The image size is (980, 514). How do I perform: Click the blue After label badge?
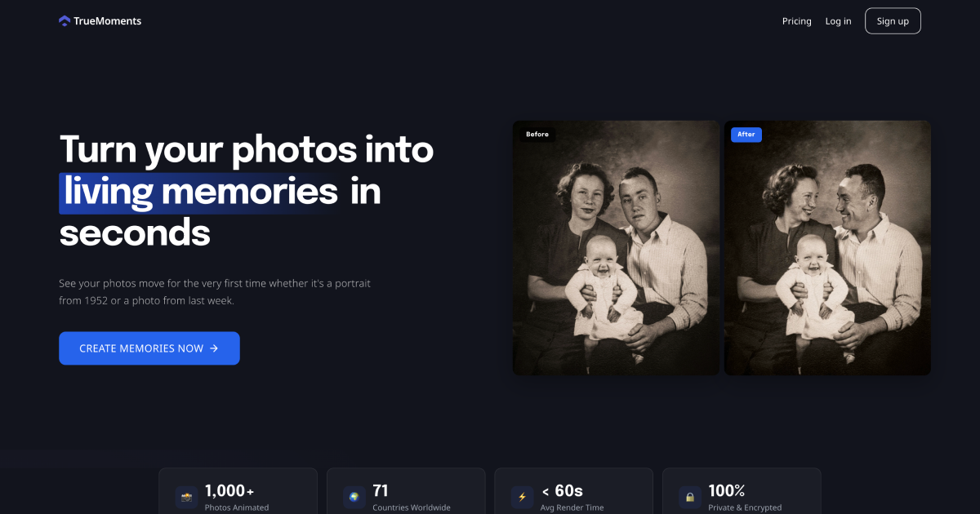[746, 135]
